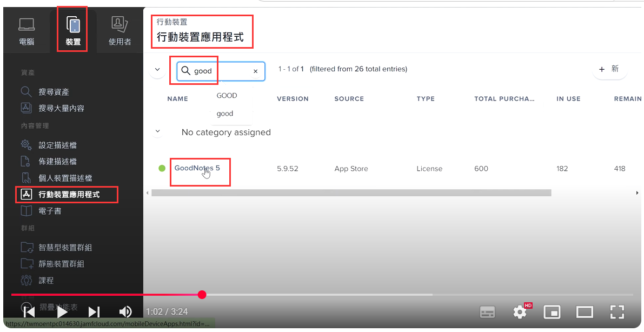The image size is (644, 332).
Task: Sort by the SOURCE column header
Action: (349, 98)
